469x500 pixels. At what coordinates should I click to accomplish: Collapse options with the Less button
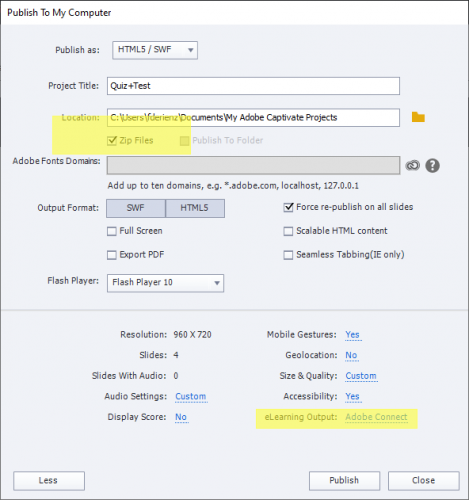pos(49,481)
